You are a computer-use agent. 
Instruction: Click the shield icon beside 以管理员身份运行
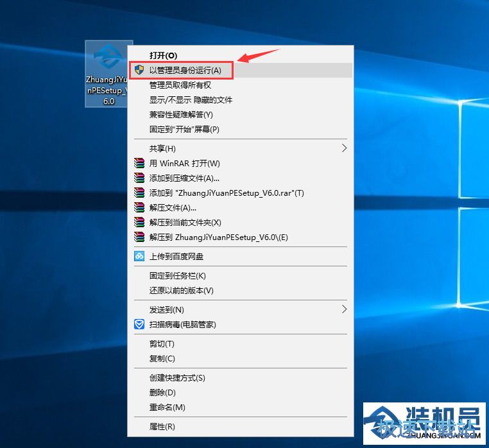(139, 70)
